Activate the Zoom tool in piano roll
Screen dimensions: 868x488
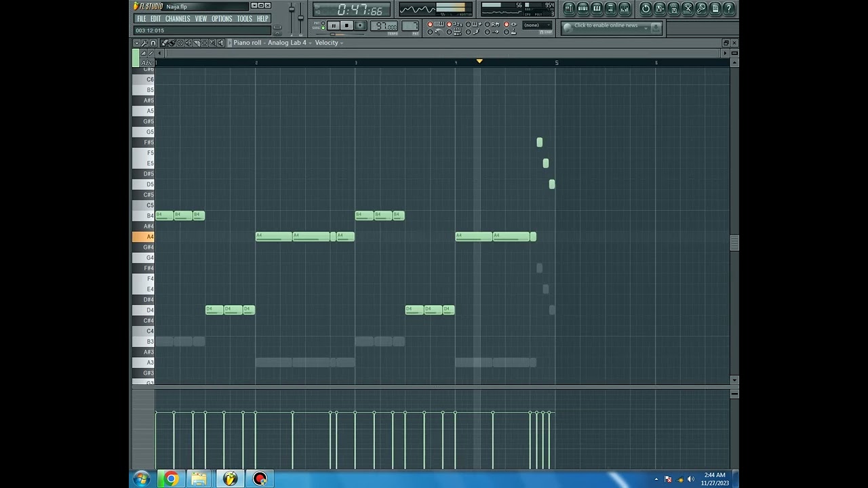(x=212, y=43)
